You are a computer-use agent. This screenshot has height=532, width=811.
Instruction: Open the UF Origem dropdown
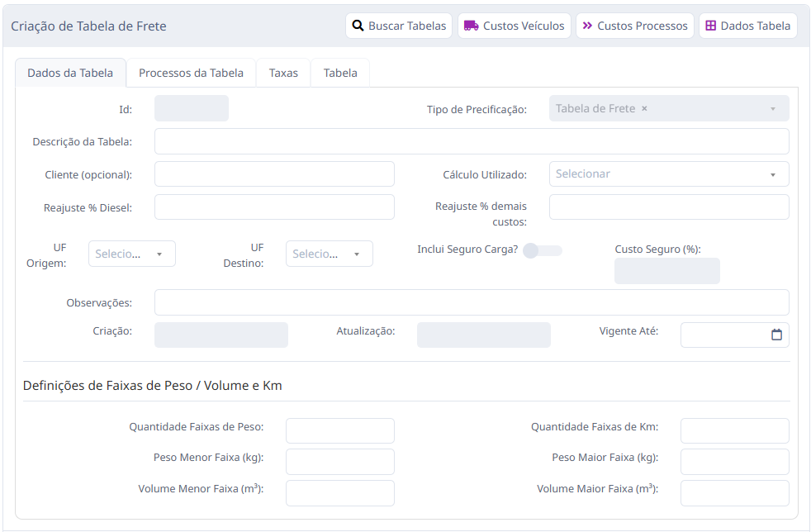(132, 254)
